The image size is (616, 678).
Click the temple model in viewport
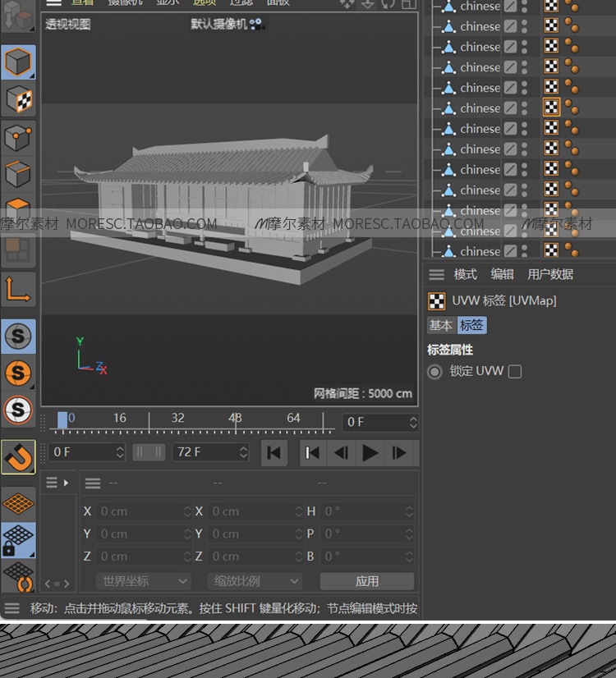[221, 208]
